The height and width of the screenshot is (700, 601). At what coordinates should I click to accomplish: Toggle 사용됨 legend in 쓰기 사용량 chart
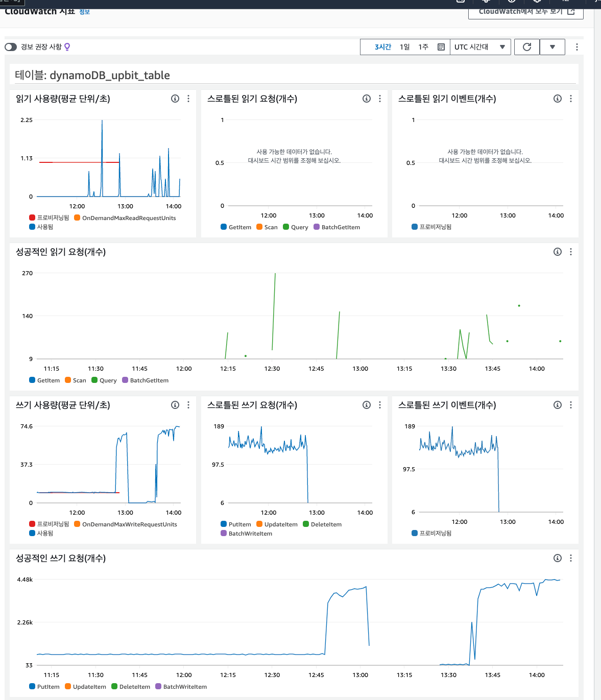(x=41, y=533)
